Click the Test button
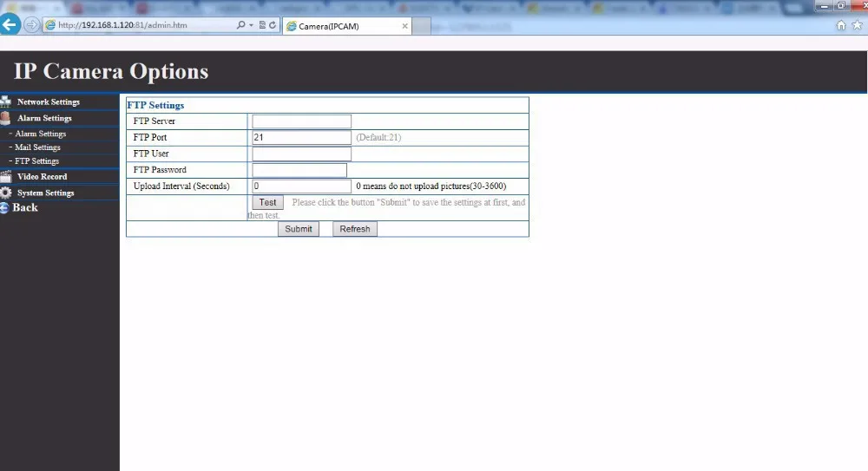This screenshot has width=868, height=471. point(268,203)
